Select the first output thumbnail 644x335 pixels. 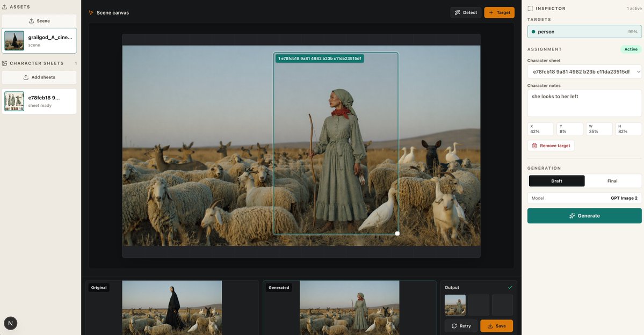(x=455, y=305)
